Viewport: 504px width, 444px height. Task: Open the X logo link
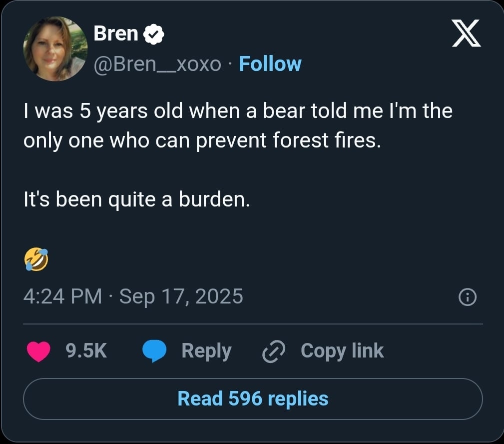pos(466,33)
